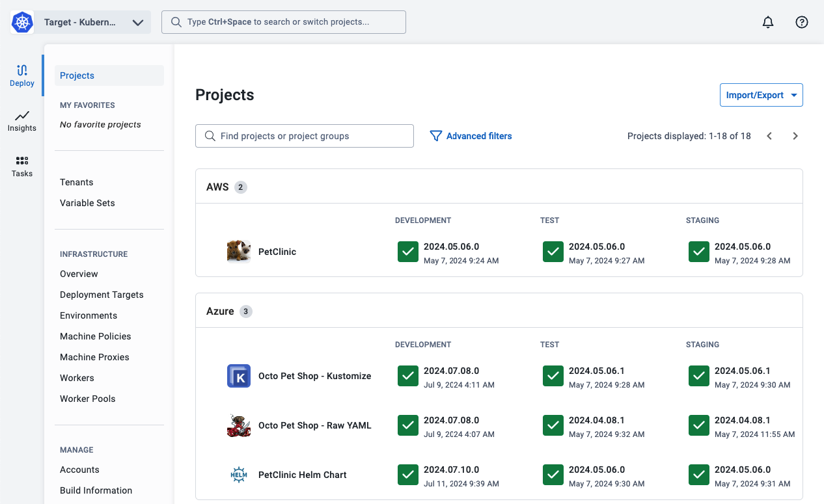
Task: Click the PetClinic project logo
Action: coord(239,252)
